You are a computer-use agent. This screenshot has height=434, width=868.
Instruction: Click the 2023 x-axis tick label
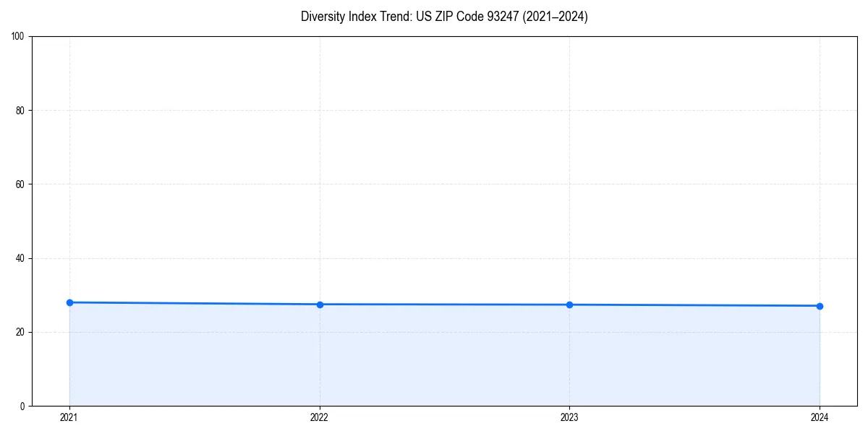569,417
